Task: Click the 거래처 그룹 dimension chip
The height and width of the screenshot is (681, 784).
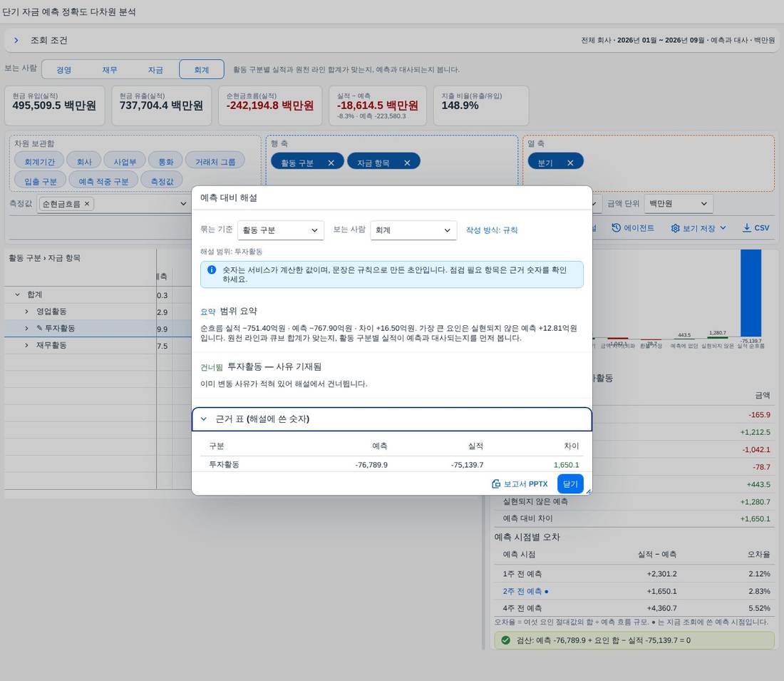Action: point(215,162)
